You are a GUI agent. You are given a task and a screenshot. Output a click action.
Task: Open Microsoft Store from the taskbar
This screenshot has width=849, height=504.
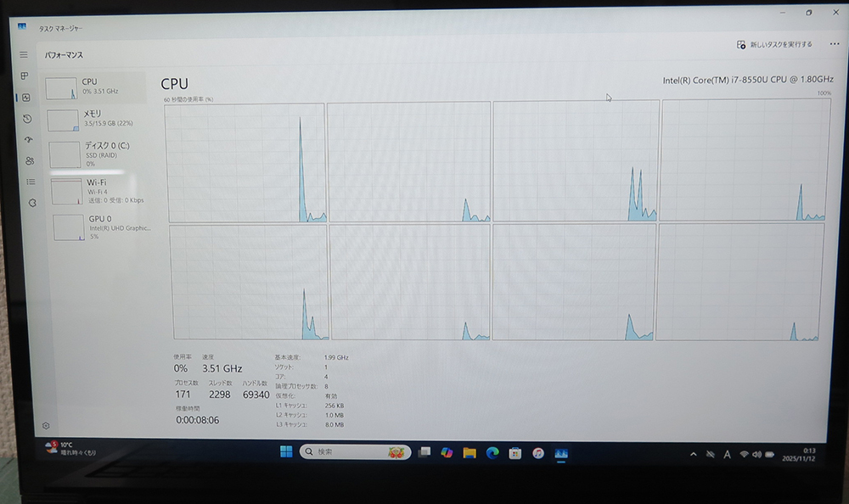tap(515, 454)
